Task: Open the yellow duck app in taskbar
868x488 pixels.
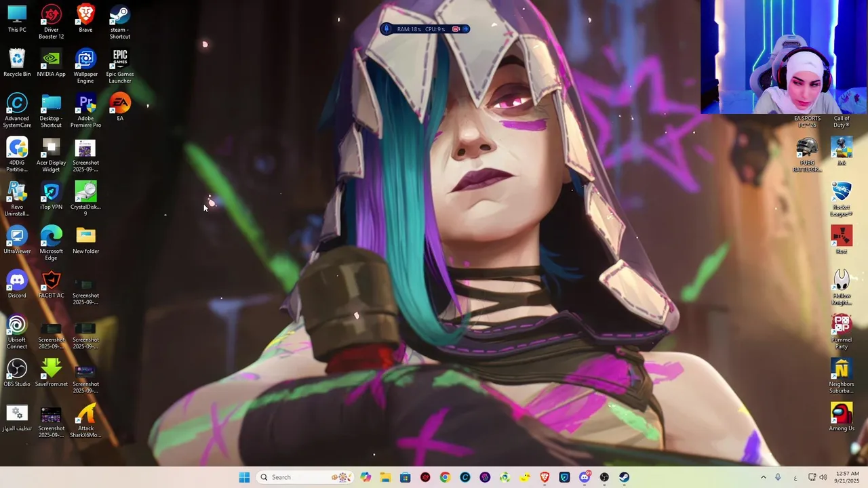Action: tap(525, 477)
